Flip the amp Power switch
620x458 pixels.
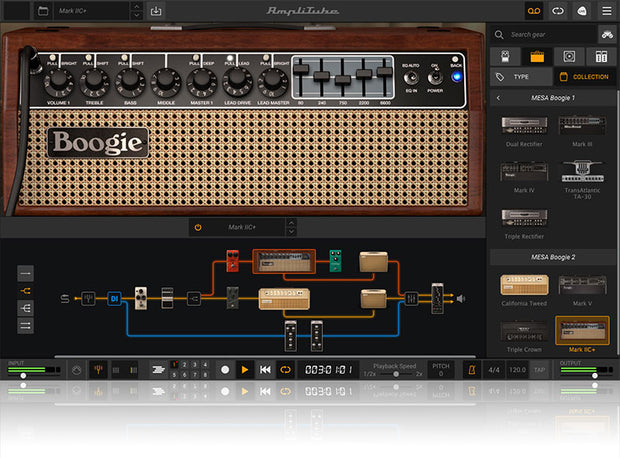435,78
